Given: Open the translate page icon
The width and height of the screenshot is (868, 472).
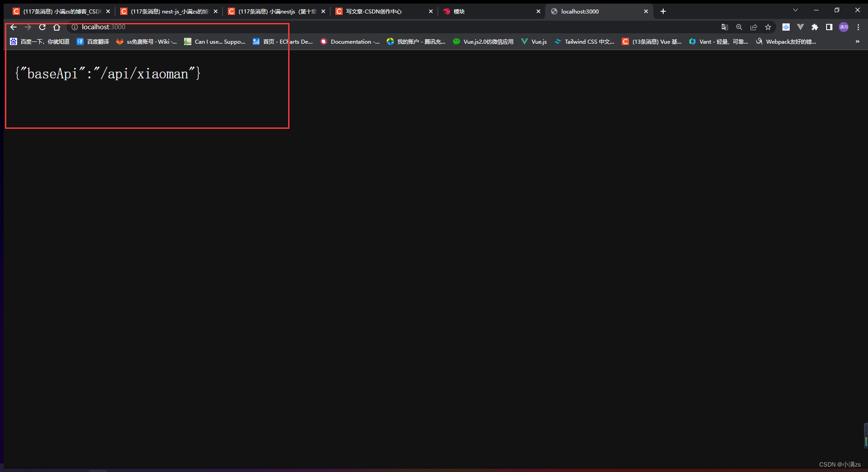Looking at the screenshot, I should [x=725, y=27].
